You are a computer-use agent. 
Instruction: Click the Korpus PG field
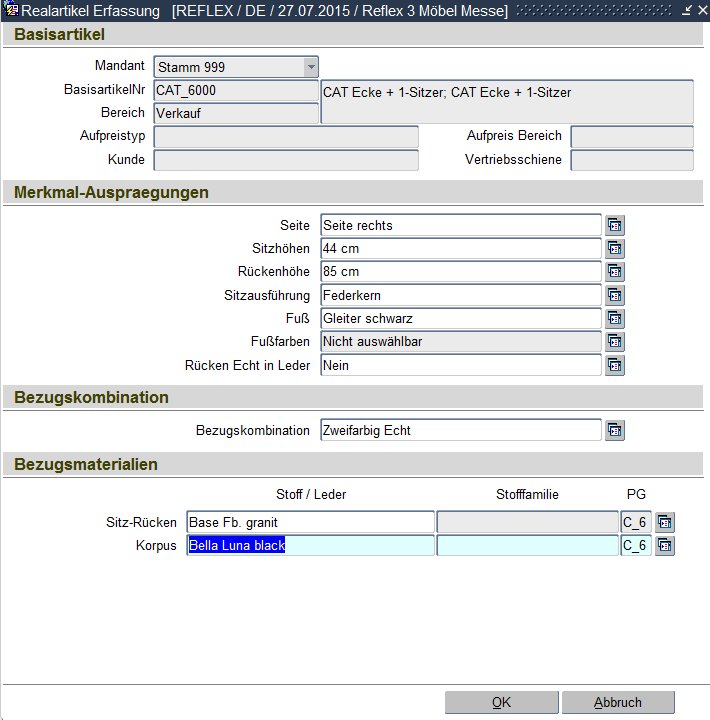[x=636, y=546]
